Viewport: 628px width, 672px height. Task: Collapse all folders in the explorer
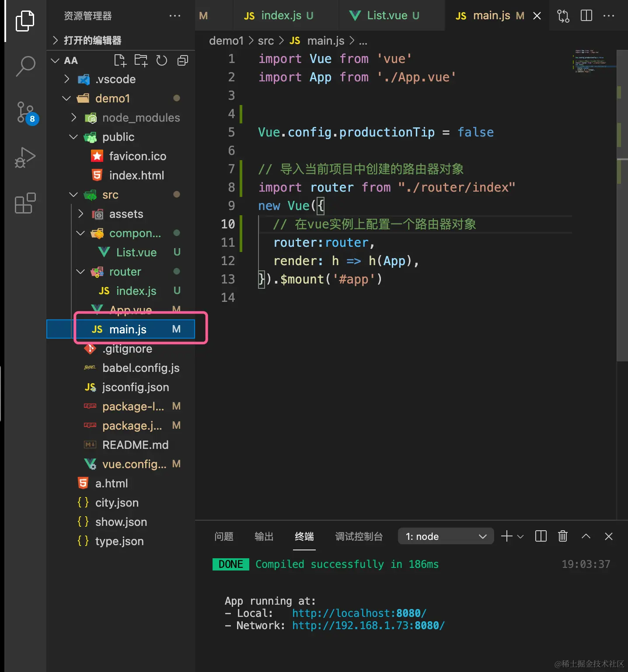[x=183, y=60]
